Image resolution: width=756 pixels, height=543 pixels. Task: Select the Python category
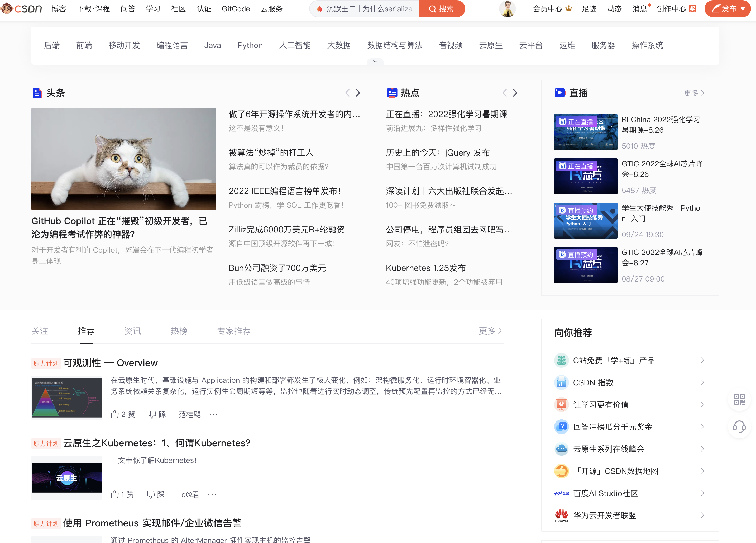coord(250,45)
